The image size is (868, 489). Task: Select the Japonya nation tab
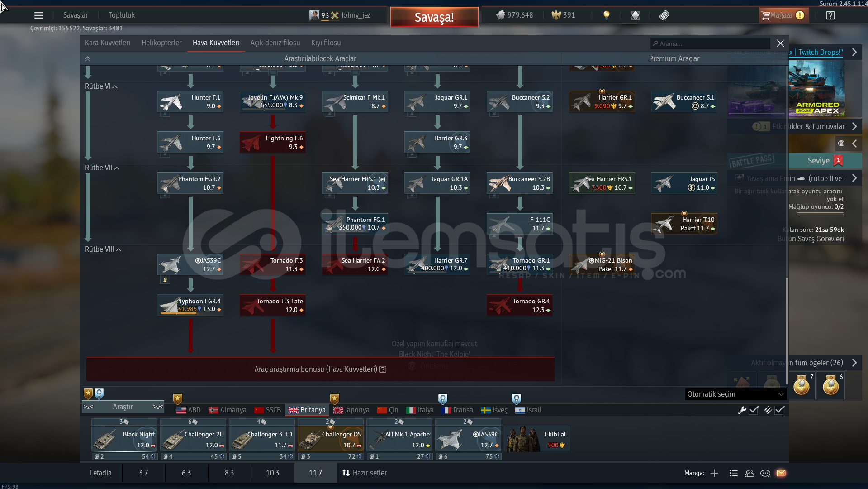tap(351, 410)
